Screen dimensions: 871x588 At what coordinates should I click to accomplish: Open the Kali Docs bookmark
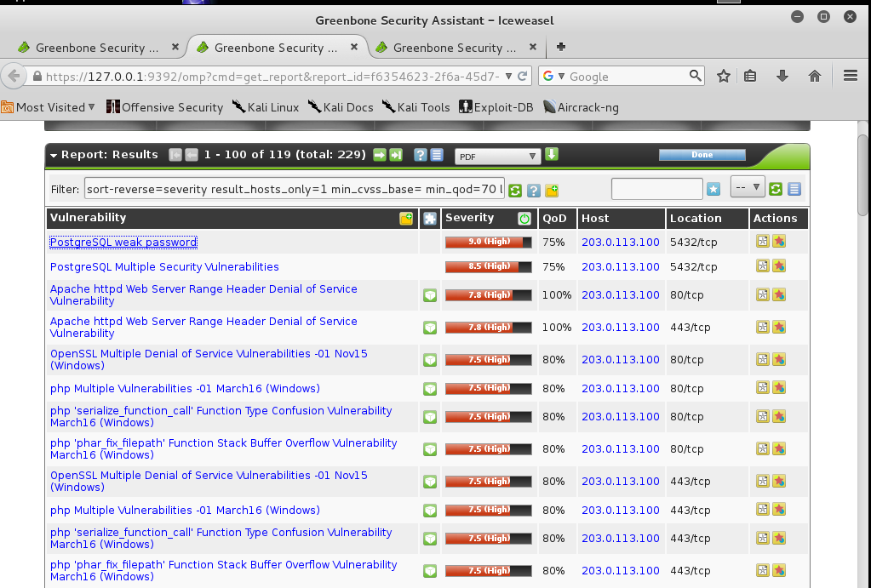[x=341, y=107]
